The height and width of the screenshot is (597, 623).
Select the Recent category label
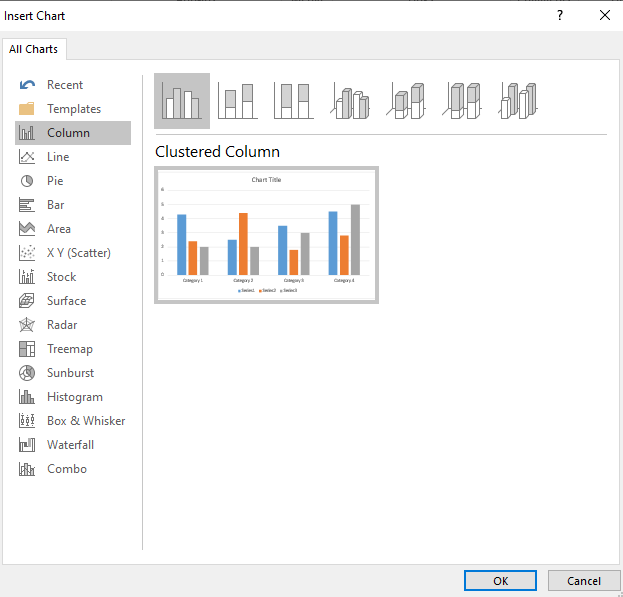click(65, 85)
